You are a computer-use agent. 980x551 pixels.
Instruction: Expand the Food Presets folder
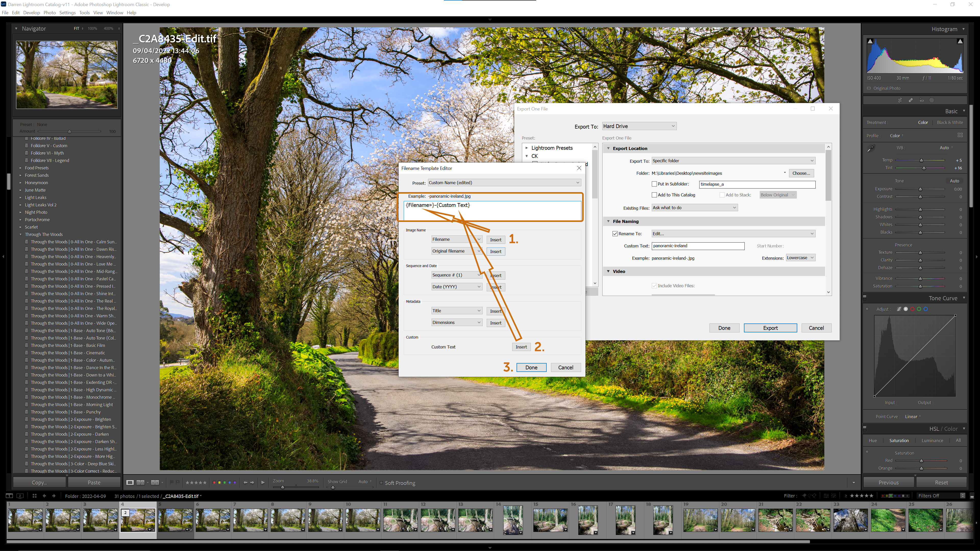(20, 168)
